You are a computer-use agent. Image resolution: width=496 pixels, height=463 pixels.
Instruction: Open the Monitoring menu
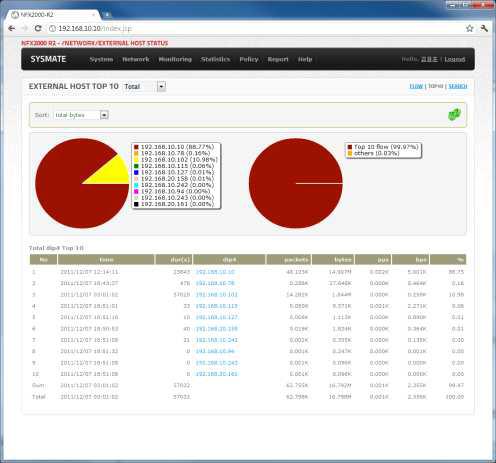click(x=175, y=59)
